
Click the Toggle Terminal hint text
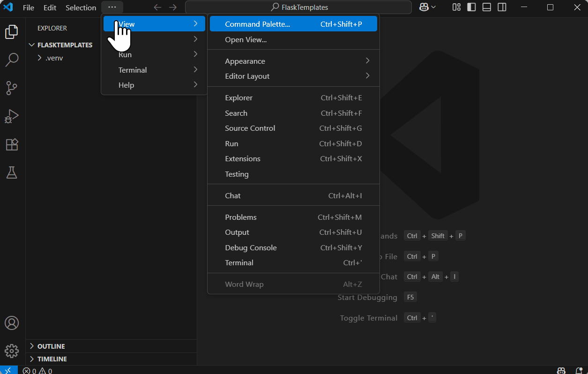coord(369,318)
